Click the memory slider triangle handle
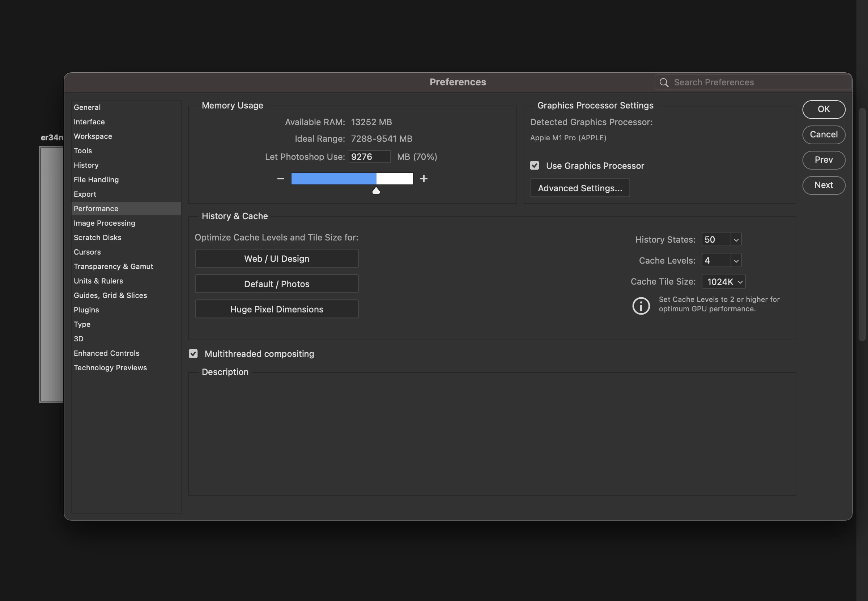The width and height of the screenshot is (868, 601). pyautogui.click(x=376, y=191)
